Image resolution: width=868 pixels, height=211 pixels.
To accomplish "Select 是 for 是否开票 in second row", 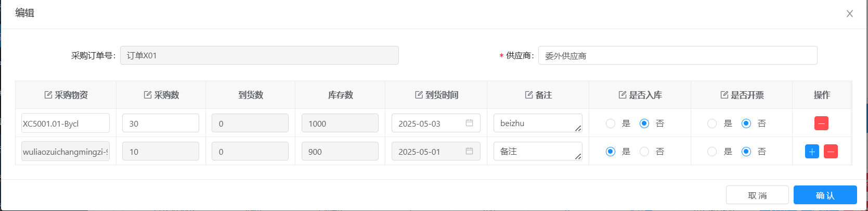I will coord(712,152).
